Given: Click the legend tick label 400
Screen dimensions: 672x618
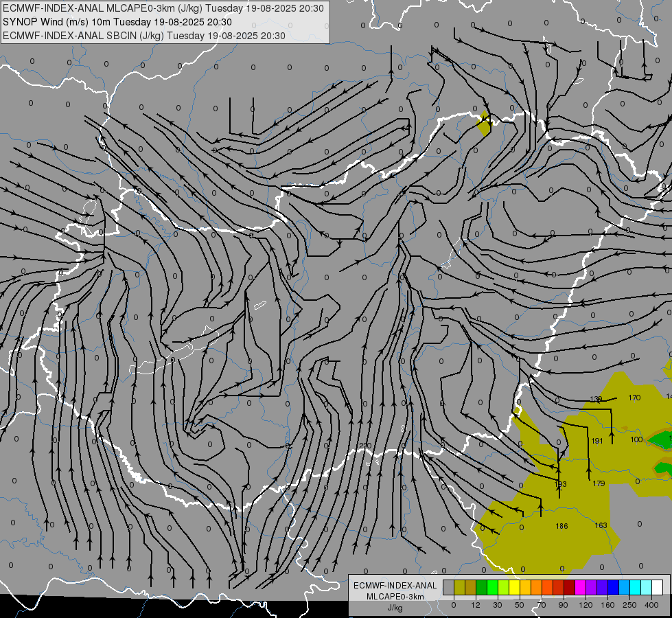Looking at the screenshot, I should pos(651,605).
